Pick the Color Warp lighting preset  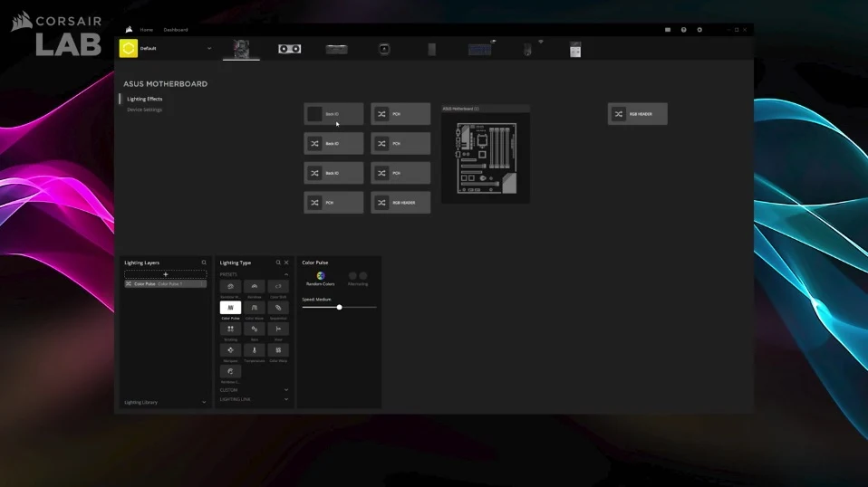point(278,350)
